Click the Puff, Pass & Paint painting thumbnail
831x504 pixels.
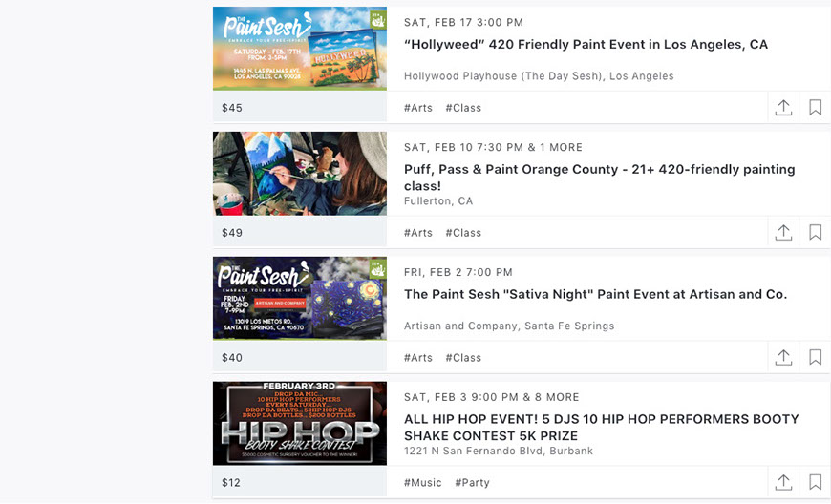coord(300,174)
